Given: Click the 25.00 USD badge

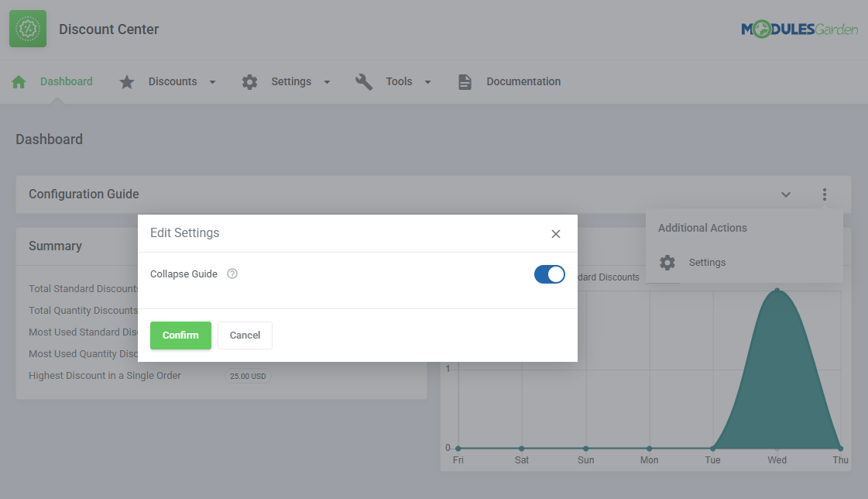Looking at the screenshot, I should click(248, 376).
